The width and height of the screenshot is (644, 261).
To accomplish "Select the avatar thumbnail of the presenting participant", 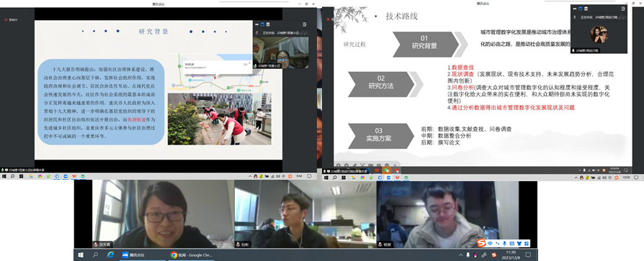I will (x=599, y=35).
